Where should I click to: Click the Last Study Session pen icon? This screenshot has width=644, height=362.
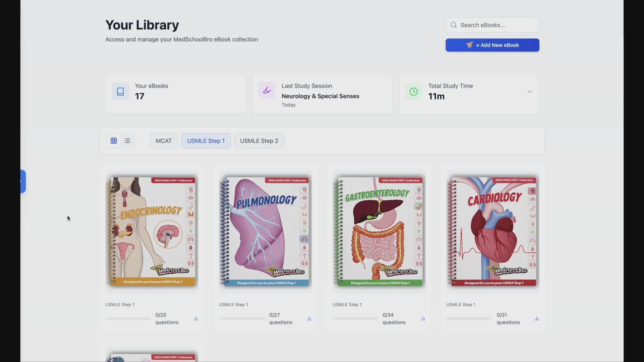point(267,90)
